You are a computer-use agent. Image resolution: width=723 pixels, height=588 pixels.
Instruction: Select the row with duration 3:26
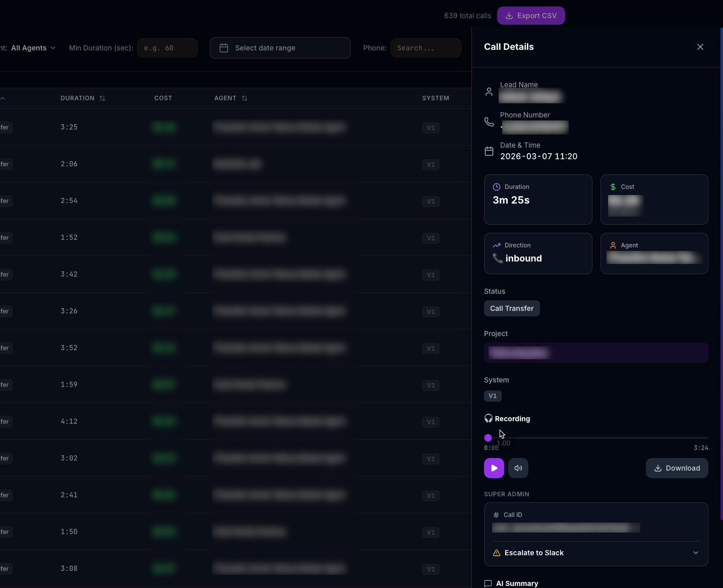(235, 311)
